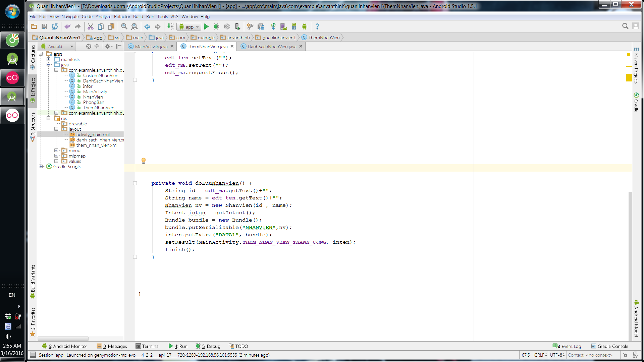Click Scroll from Source target icon
The width and height of the screenshot is (644, 362).
(89, 46)
